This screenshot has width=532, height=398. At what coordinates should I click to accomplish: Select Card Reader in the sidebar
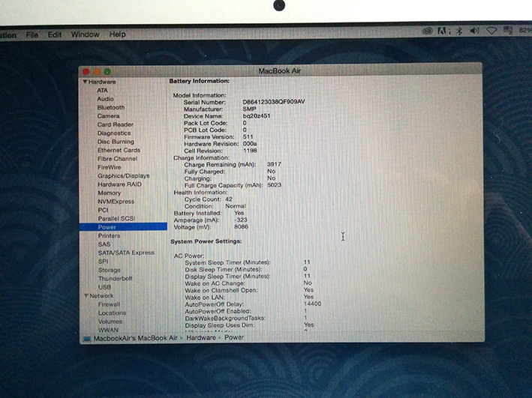[x=116, y=124]
